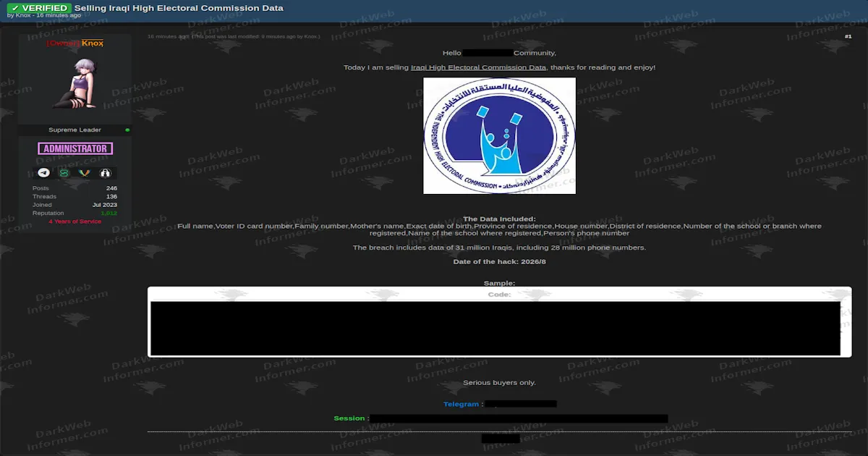Image resolution: width=868 pixels, height=456 pixels.
Task: Click the Knox avatar image
Action: [x=75, y=84]
